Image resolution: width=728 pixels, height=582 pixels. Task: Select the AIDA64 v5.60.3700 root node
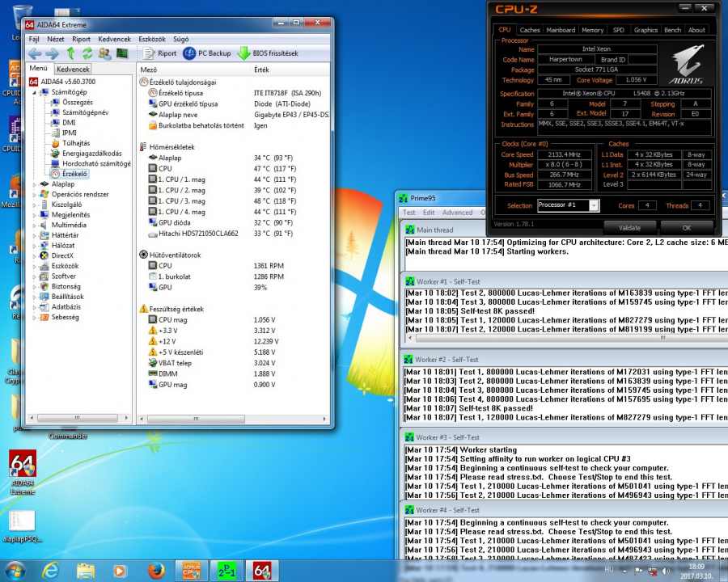point(62,82)
